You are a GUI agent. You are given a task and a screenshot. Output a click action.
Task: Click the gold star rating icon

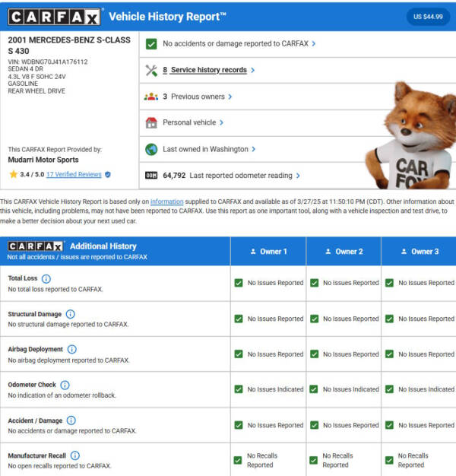[x=14, y=174]
